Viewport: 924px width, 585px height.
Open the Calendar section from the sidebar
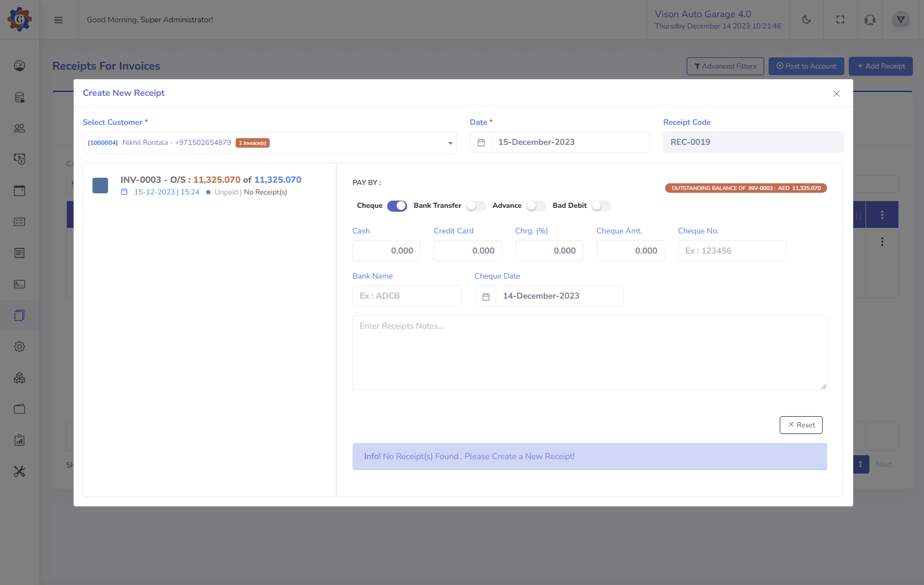(x=19, y=191)
